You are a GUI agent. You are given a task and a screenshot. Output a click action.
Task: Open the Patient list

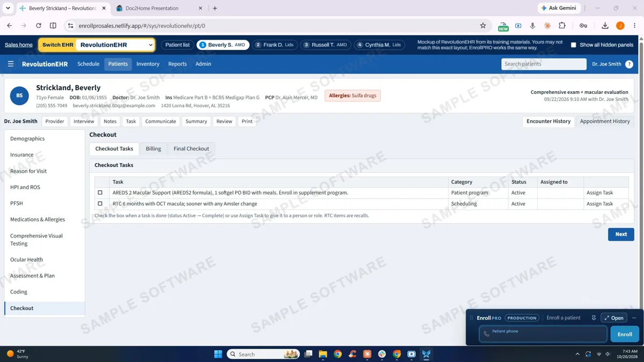177,45
